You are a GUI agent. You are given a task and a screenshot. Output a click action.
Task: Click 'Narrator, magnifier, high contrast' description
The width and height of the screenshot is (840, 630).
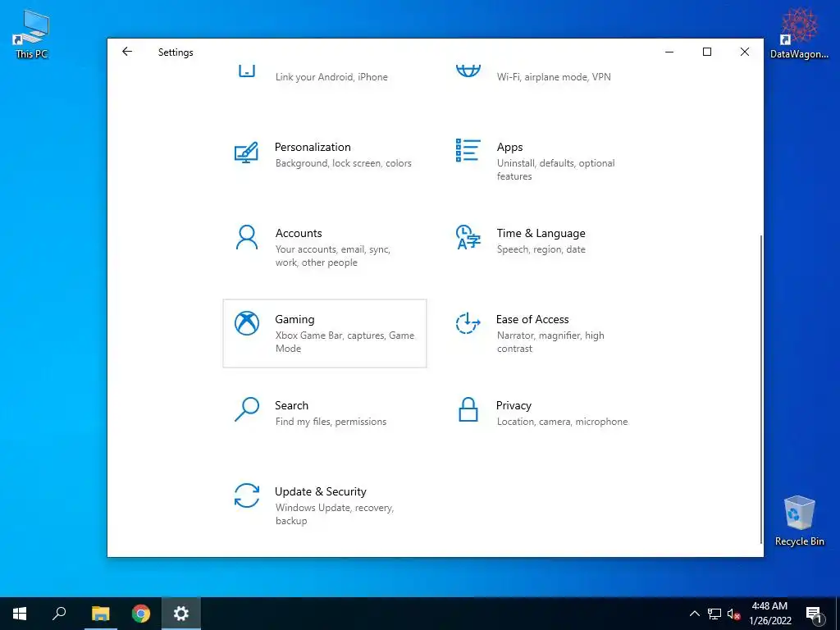pos(550,342)
